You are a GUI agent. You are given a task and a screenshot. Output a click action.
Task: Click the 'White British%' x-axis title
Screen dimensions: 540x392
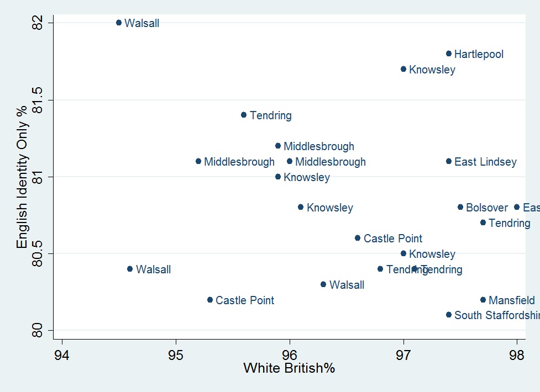click(289, 368)
